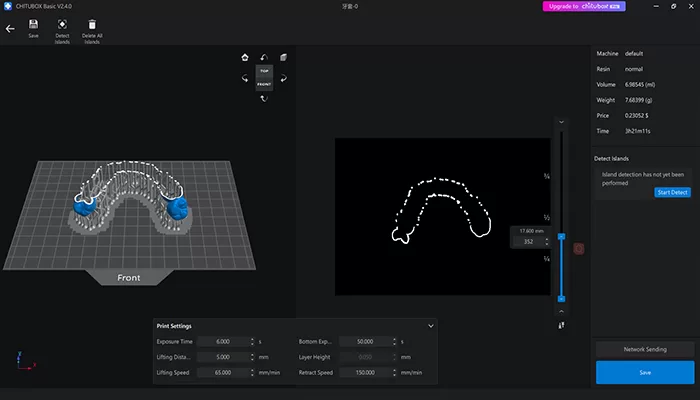Click the island detection status message
700x400 pixels.
pyautogui.click(x=642, y=179)
